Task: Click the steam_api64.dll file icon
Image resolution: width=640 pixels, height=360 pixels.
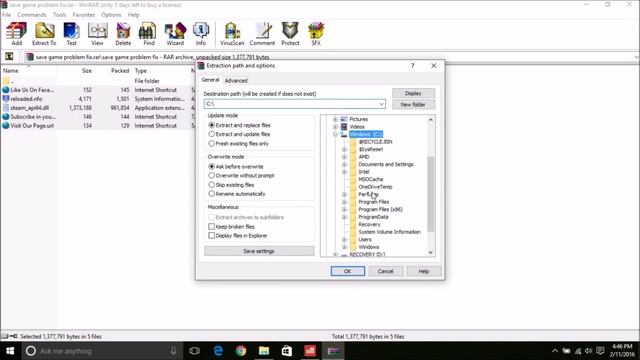Action: pos(6,108)
